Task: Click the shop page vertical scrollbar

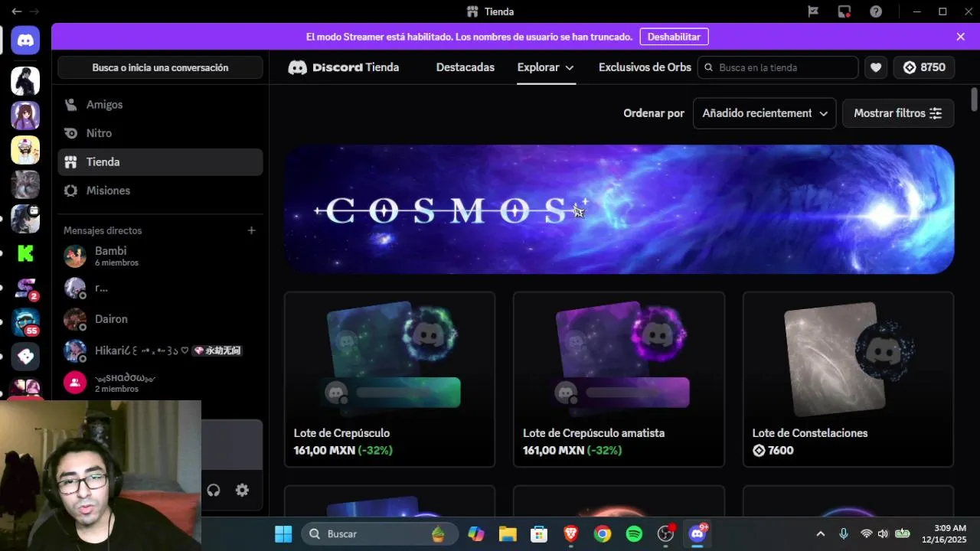Action: tap(974, 99)
